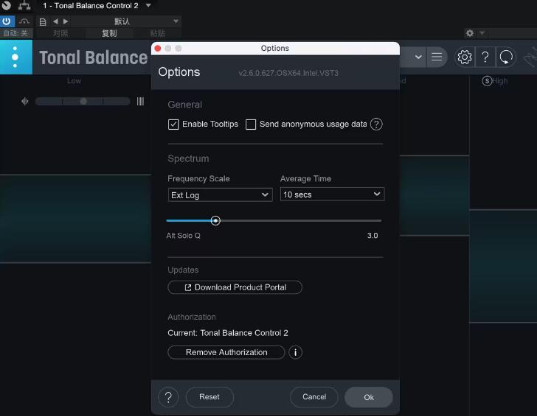Click usage data info question icon
537x416 pixels.
376,124
